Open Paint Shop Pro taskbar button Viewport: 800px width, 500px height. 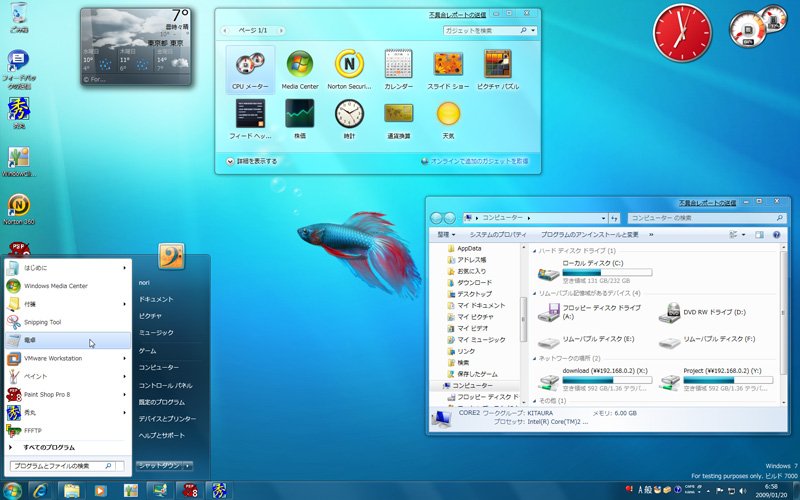point(190,491)
